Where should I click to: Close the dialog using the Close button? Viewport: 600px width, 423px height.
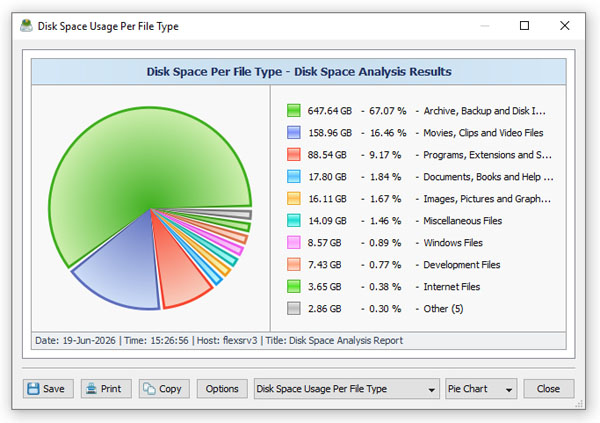point(548,389)
